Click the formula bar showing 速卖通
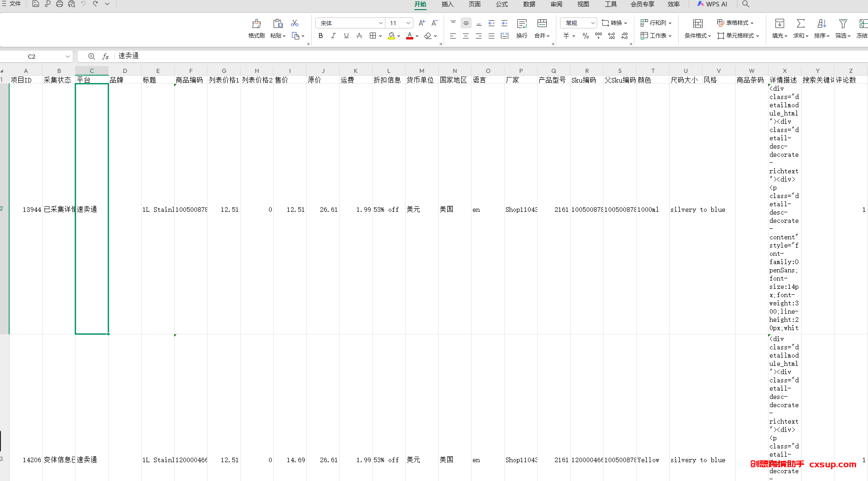Screen dimensions: 868x481 coord(490,56)
